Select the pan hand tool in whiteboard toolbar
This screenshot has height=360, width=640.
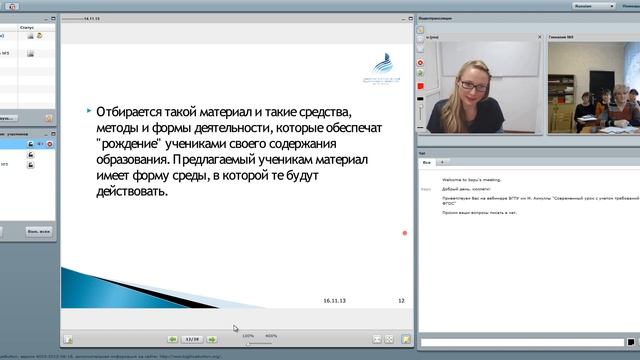pyautogui.click(x=420, y=30)
